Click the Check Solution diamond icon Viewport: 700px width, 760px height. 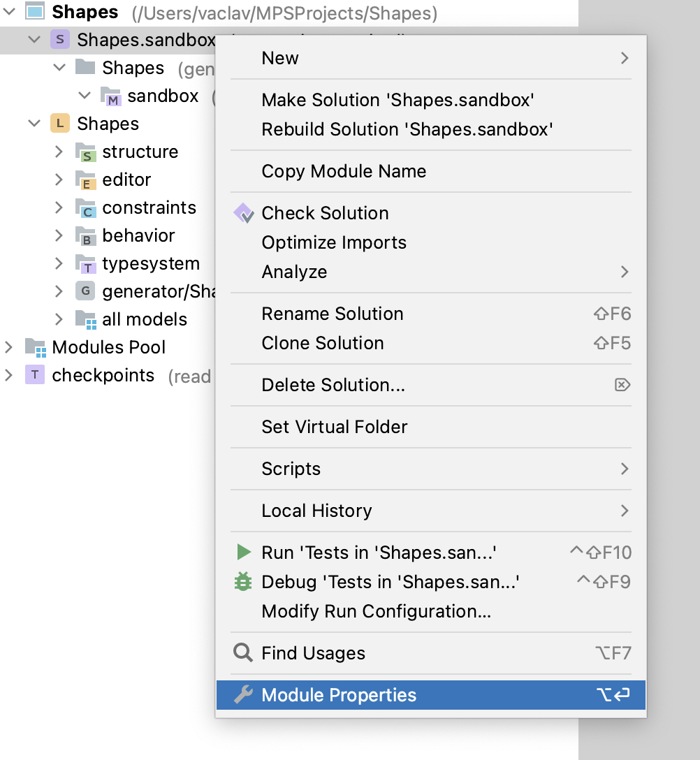[x=245, y=213]
